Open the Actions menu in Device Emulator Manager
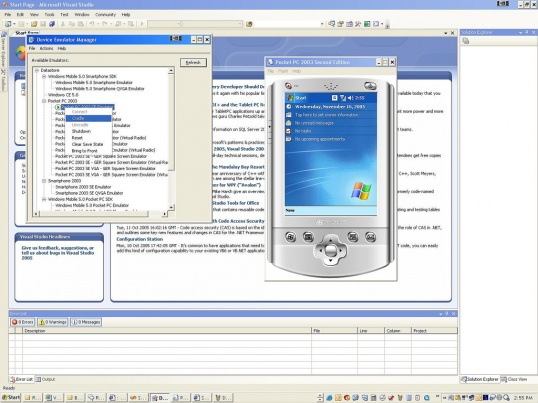The width and height of the screenshot is (538, 403). [x=46, y=49]
